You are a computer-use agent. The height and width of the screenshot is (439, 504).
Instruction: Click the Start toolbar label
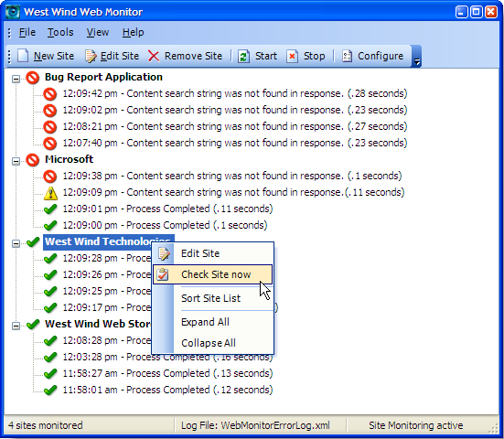[x=266, y=56]
